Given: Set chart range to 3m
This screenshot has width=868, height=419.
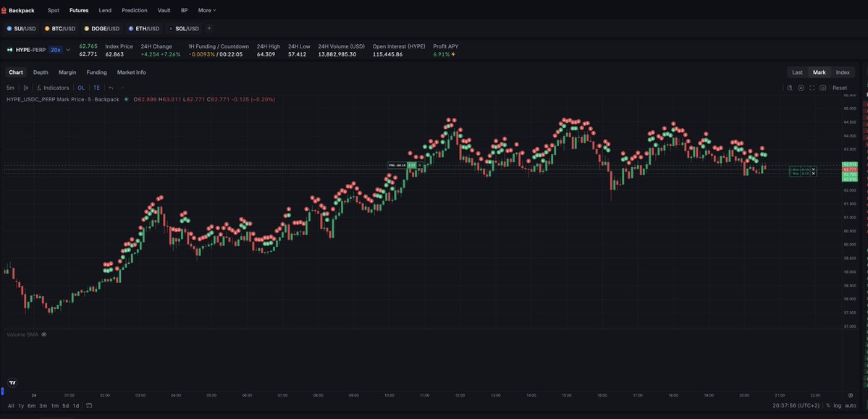Looking at the screenshot, I should 43,406.
